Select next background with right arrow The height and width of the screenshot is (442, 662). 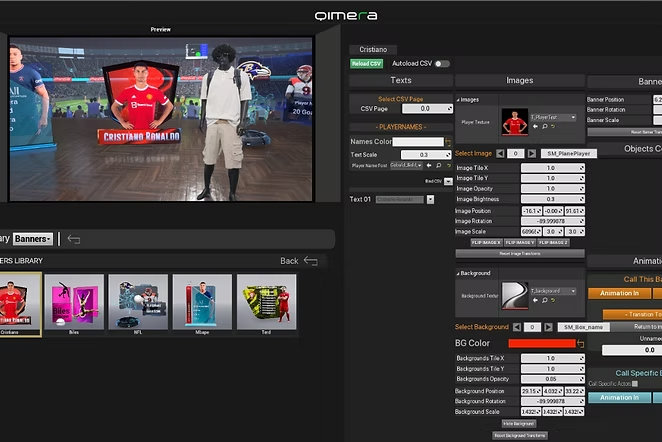click(548, 327)
